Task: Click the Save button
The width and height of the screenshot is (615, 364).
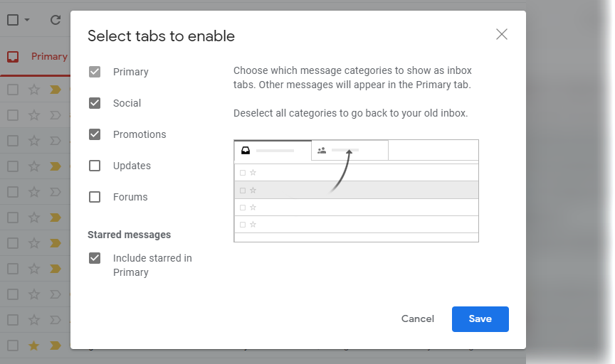Action: (480, 319)
